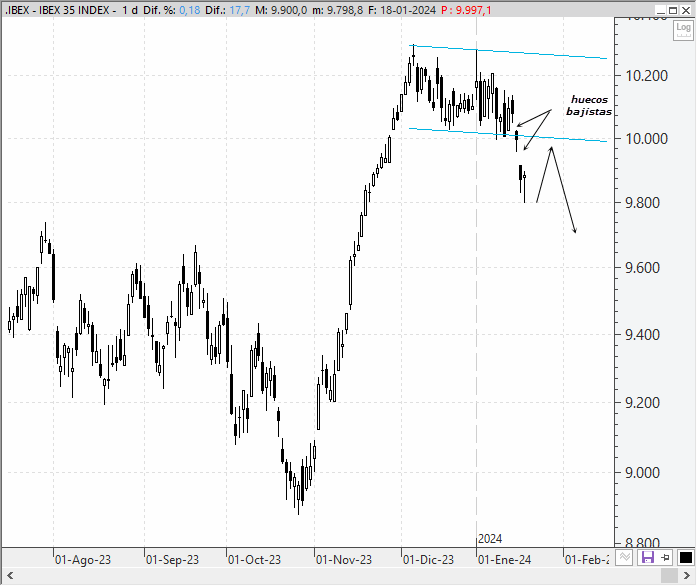Toggle the Log scale button
Screen dimensions: 697x586
coord(683,30)
